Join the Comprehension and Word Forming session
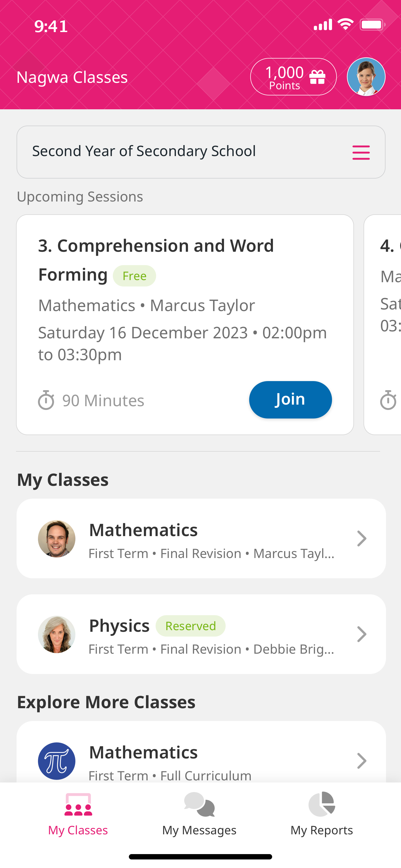This screenshot has height=868, width=401. [290, 400]
